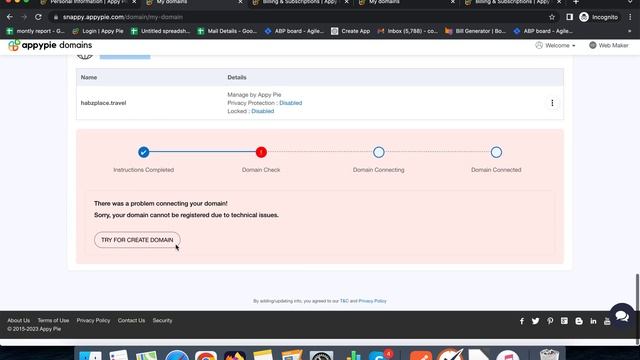Click the habzplace.travel domain name
Viewport: 640px width, 360px height.
click(x=103, y=103)
